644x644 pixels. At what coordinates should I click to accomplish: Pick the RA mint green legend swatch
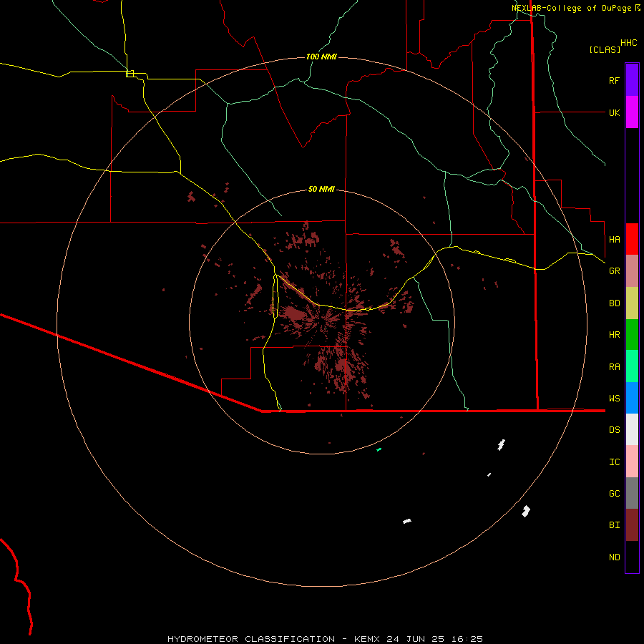[x=632, y=366]
